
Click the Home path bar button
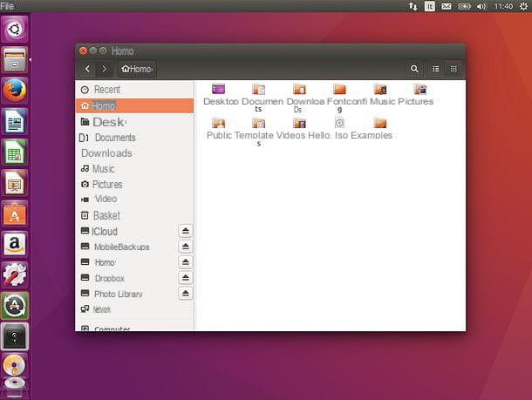(x=137, y=69)
